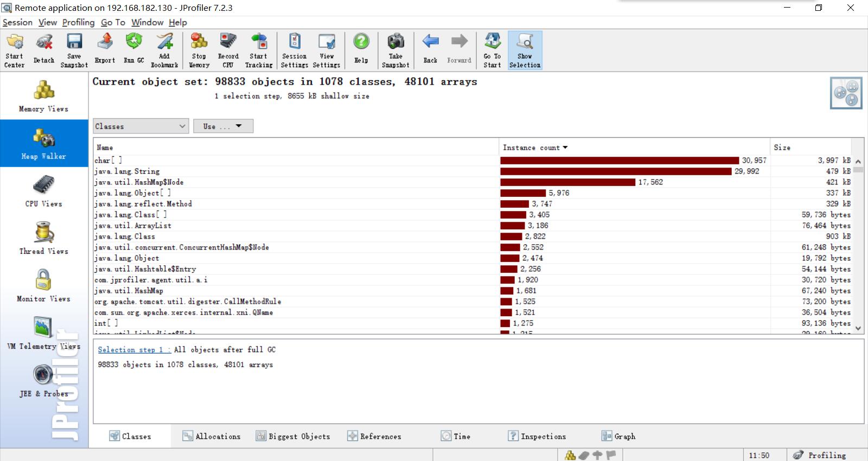The image size is (868, 461).
Task: Click the 30,957 instance count bar
Action: [x=620, y=160]
